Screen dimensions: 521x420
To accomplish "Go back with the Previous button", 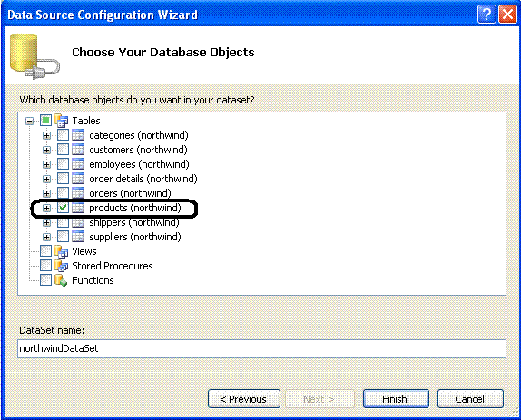I will 244,399.
